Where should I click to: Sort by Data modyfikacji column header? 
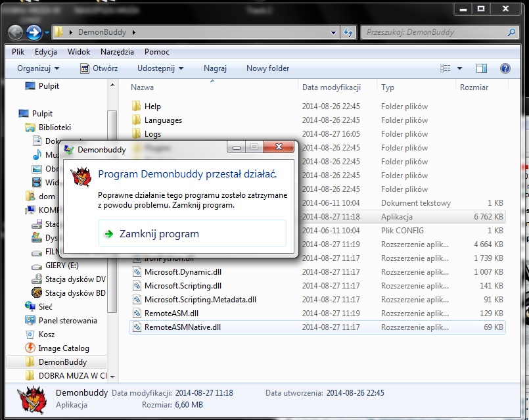pos(331,87)
